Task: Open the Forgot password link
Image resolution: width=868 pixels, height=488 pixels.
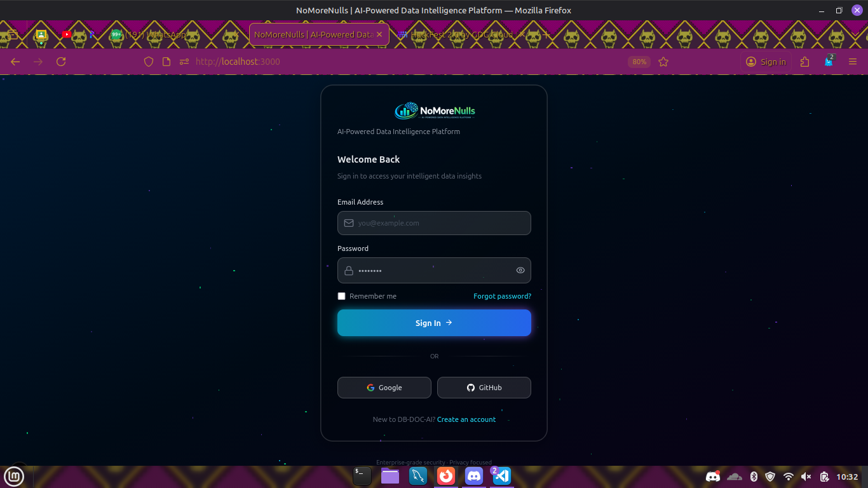Action: click(x=502, y=296)
